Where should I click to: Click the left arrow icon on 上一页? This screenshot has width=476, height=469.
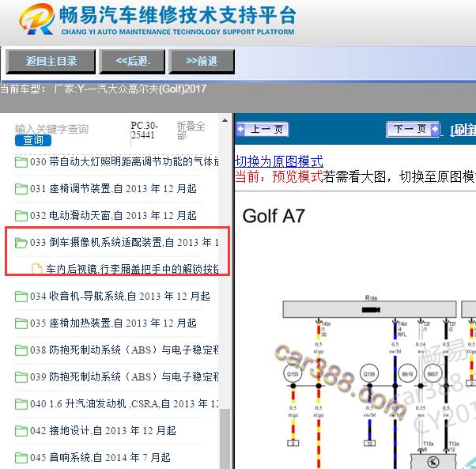pos(240,130)
